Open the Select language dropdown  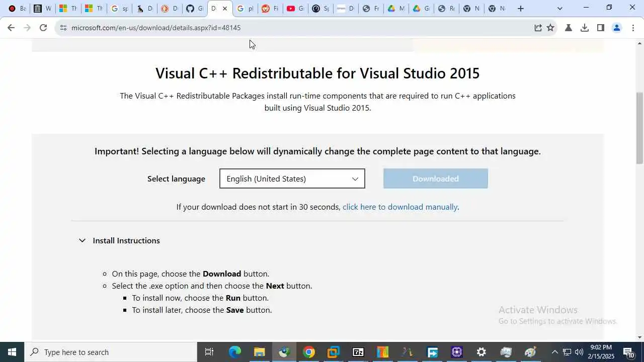pyautogui.click(x=292, y=178)
